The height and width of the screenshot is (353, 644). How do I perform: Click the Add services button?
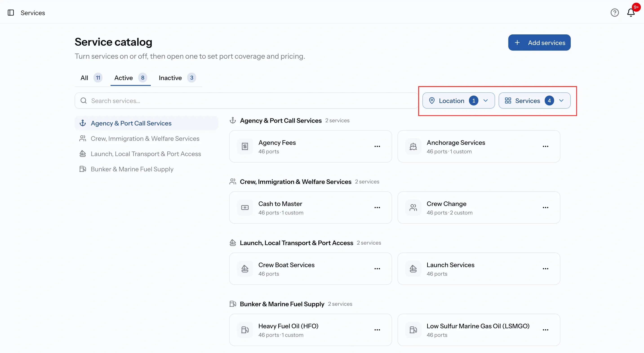(539, 42)
